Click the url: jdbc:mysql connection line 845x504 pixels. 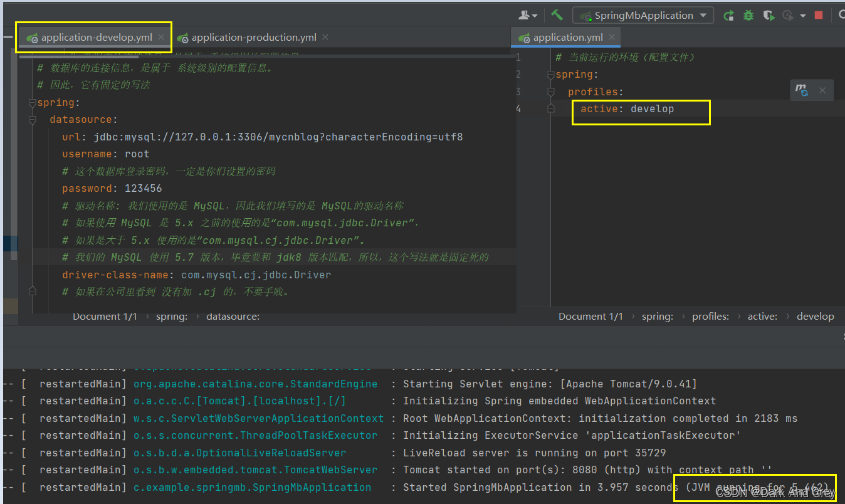point(263,137)
